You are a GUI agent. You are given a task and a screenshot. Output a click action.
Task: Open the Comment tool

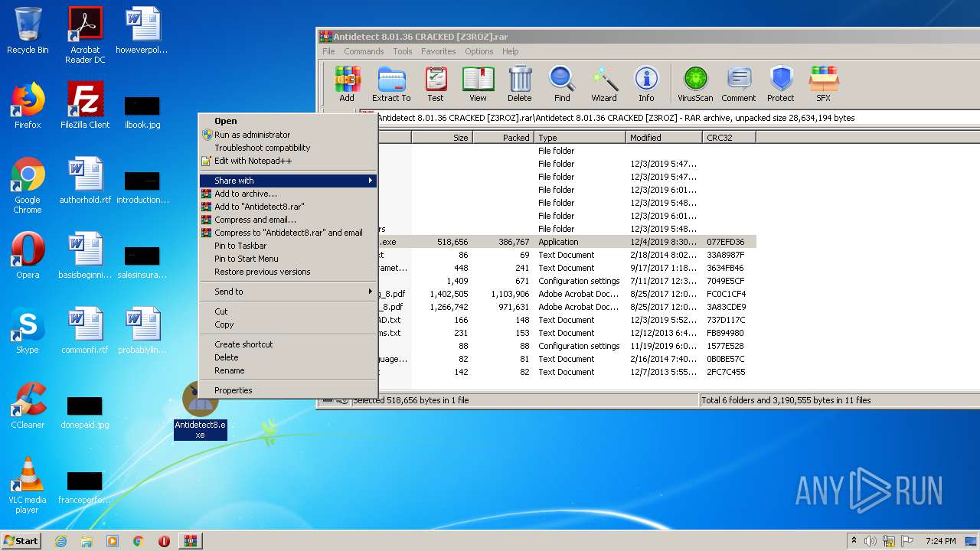coord(738,84)
